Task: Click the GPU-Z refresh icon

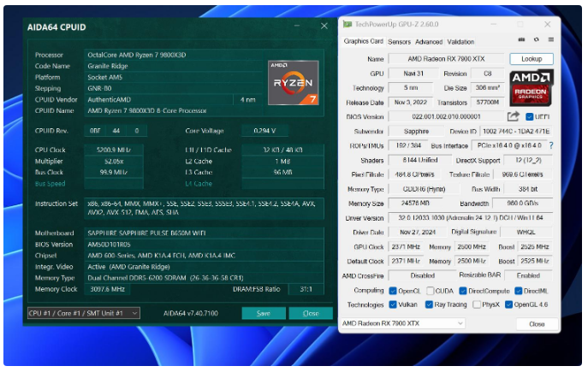Action: point(537,40)
